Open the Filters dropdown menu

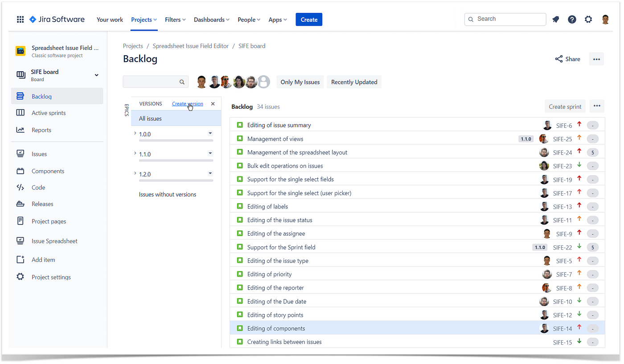175,20
